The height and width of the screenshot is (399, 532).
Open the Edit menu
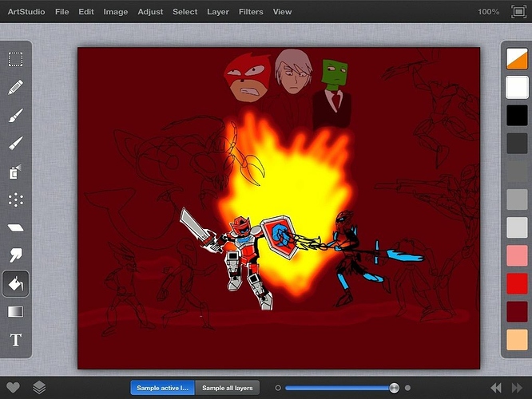86,12
